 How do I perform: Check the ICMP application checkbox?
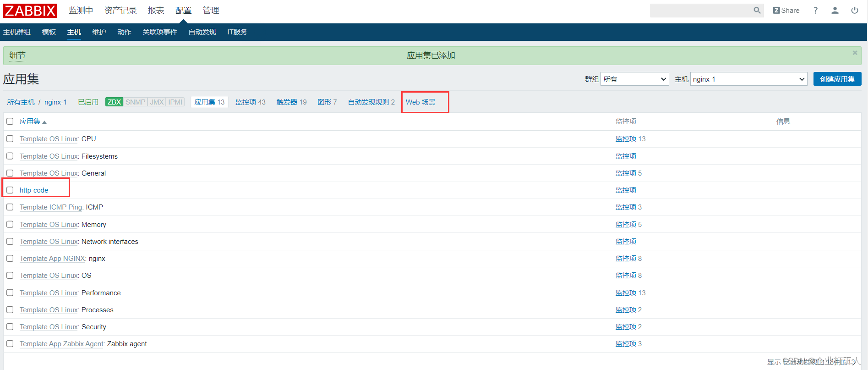[x=10, y=207]
